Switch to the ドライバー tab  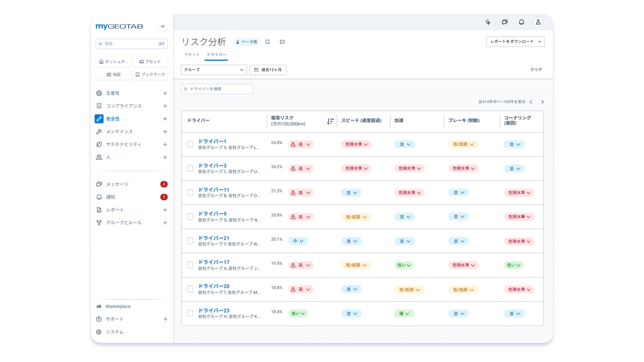click(216, 55)
